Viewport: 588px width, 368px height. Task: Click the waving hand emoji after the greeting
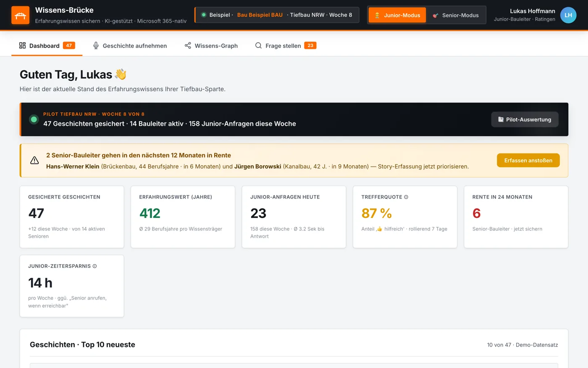pos(121,74)
